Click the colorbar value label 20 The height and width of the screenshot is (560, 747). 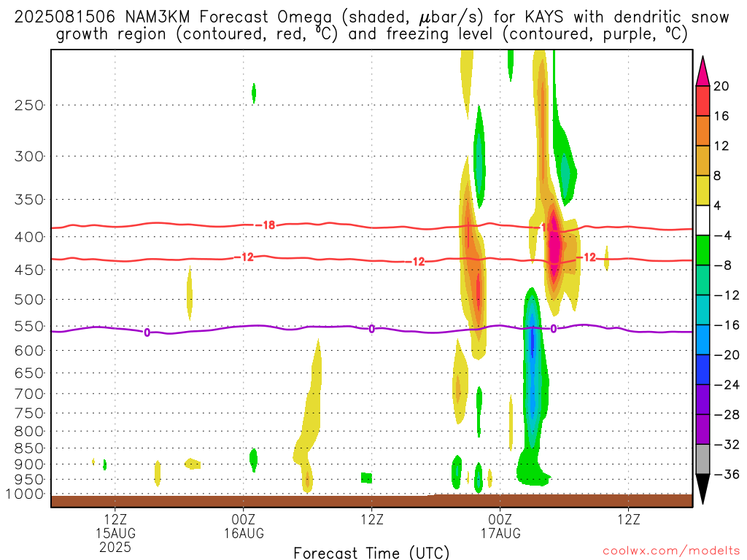tap(721, 86)
